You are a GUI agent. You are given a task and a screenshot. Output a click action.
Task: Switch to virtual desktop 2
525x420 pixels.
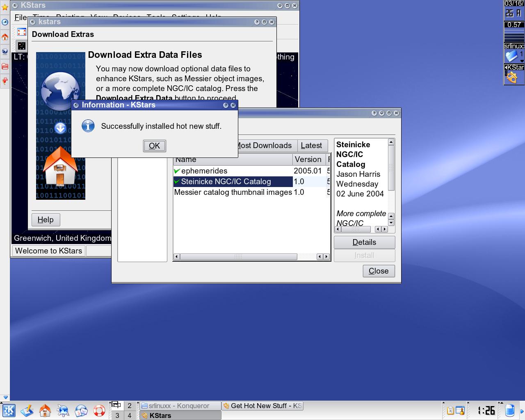point(130,406)
